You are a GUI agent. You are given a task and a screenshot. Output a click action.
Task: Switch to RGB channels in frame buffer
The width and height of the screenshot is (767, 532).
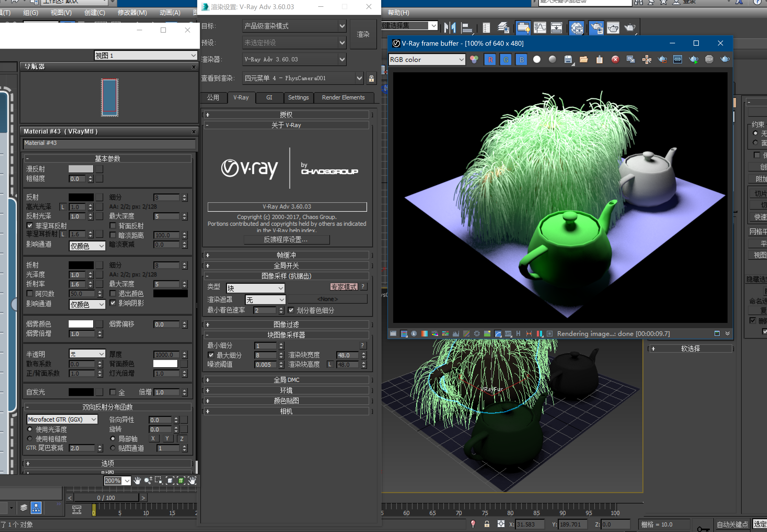point(474,60)
